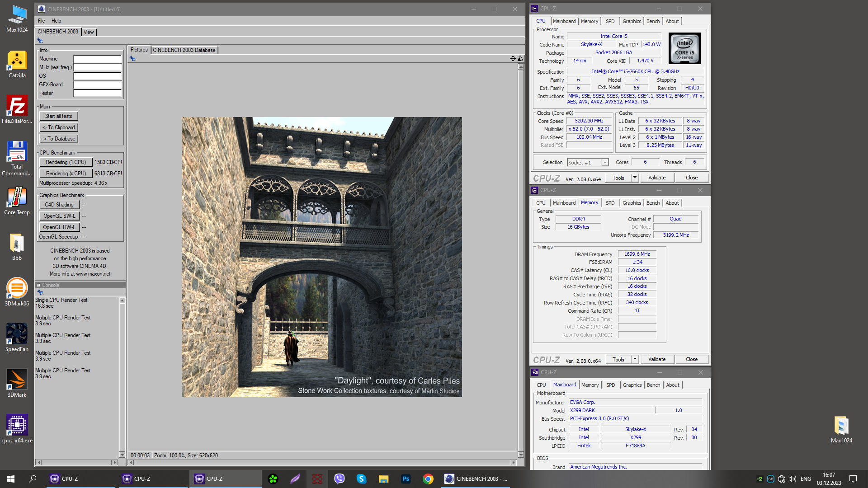Screen dimensions: 868x488
Task: Run cpuz_x64.exe from the desktop
Action: pos(17,429)
